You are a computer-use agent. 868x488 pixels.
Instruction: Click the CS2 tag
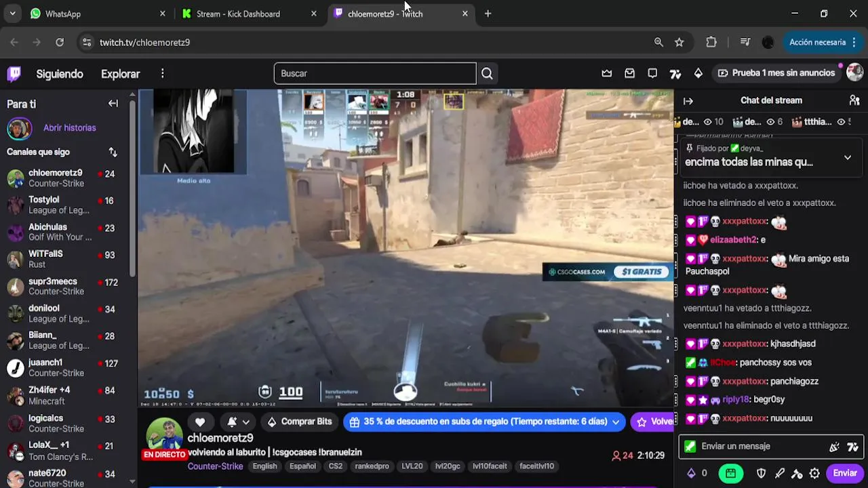pyautogui.click(x=336, y=466)
